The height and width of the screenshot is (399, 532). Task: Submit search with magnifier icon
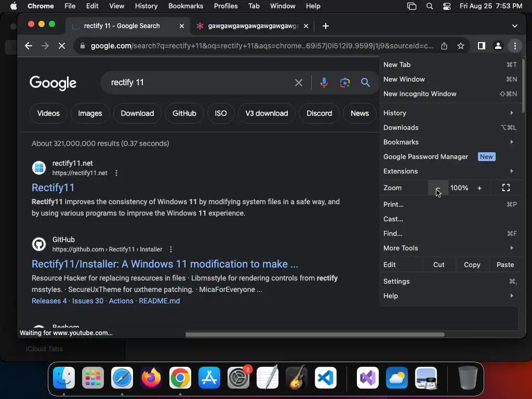pyautogui.click(x=365, y=83)
